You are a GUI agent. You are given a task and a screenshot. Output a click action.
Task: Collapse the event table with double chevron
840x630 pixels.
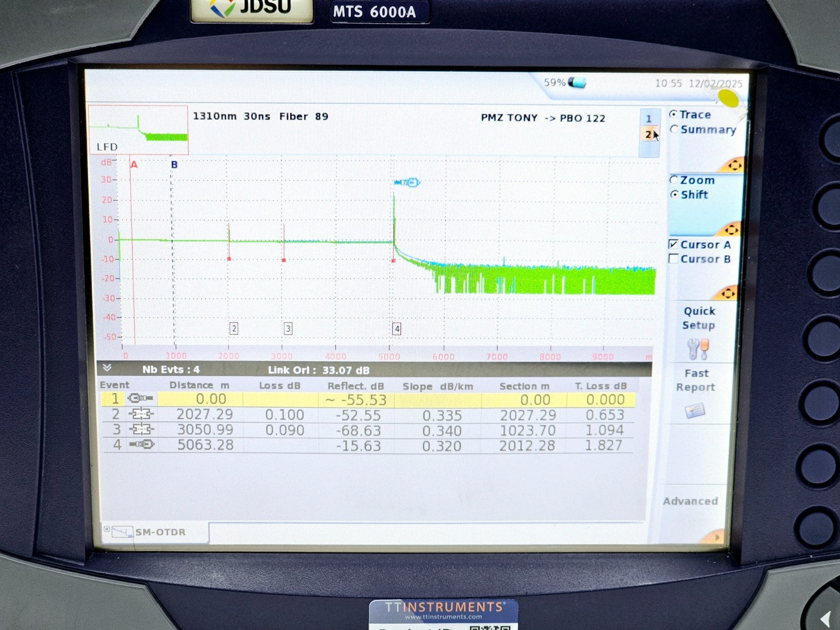pyautogui.click(x=107, y=368)
